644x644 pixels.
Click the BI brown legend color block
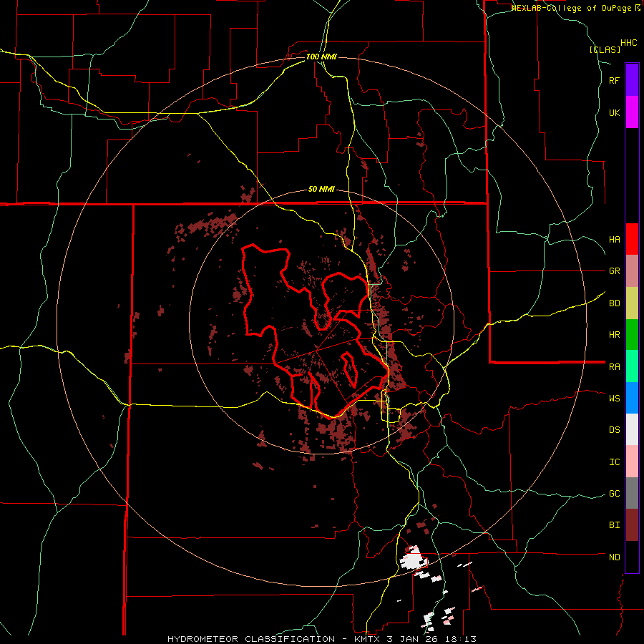(x=632, y=525)
